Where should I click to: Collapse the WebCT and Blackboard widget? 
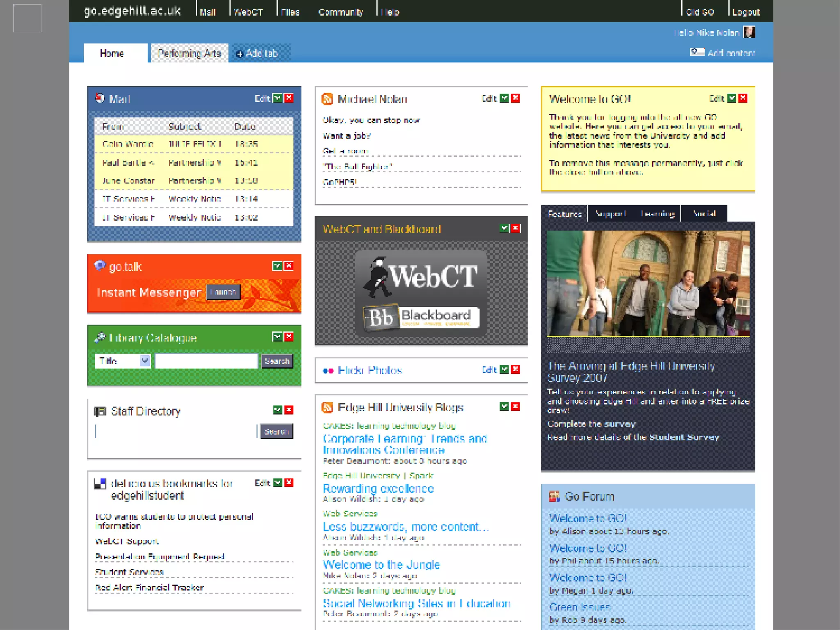tap(504, 228)
